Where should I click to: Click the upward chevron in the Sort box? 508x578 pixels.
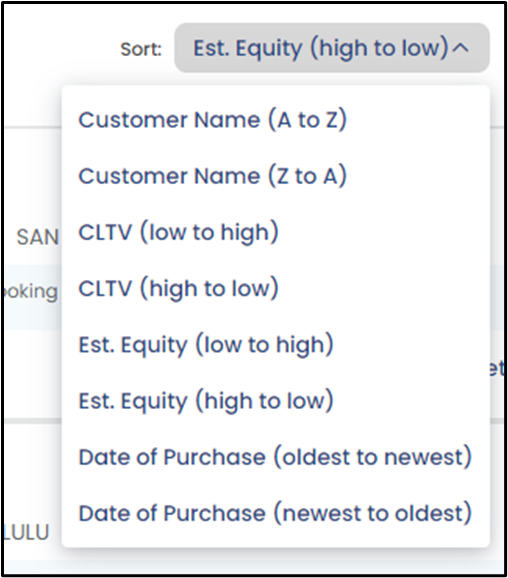pos(461,48)
